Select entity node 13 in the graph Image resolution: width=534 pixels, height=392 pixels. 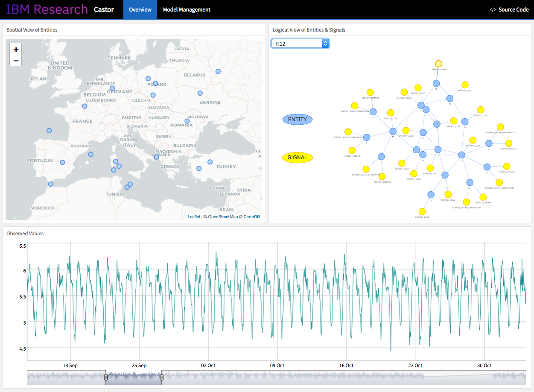(x=449, y=99)
